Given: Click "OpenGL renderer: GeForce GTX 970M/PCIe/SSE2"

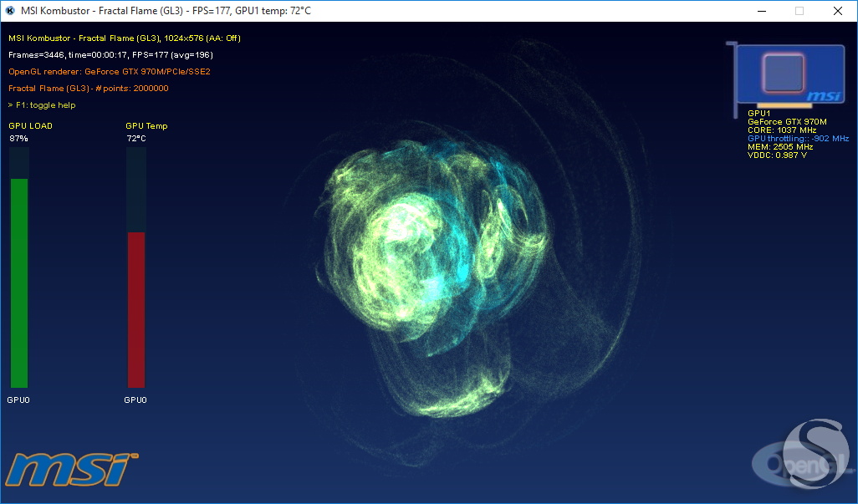Looking at the screenshot, I should [x=110, y=72].
